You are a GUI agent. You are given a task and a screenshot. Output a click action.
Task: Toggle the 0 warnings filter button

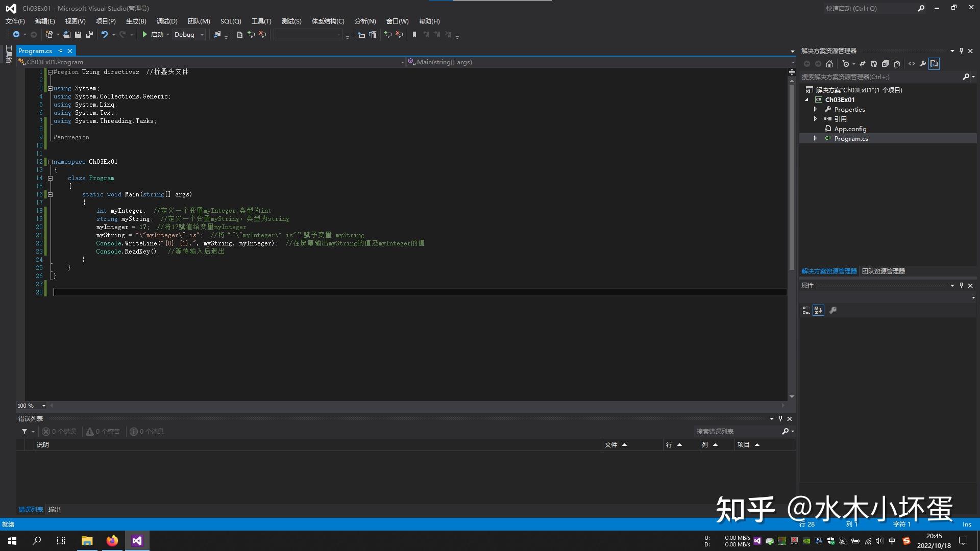pyautogui.click(x=103, y=432)
